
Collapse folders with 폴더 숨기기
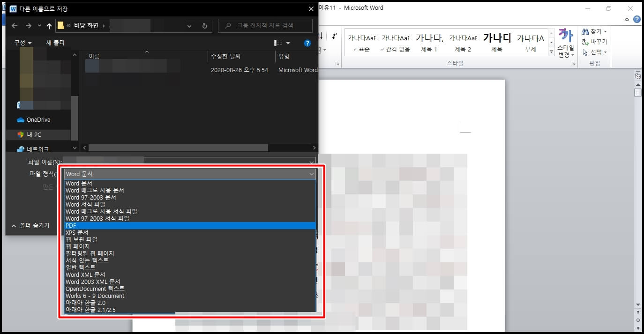pyautogui.click(x=30, y=225)
